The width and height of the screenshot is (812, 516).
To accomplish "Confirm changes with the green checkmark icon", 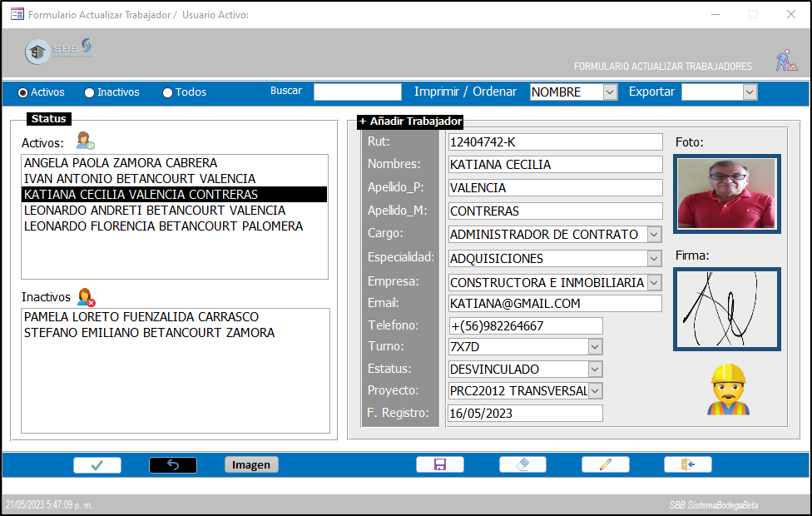I will click(x=97, y=464).
